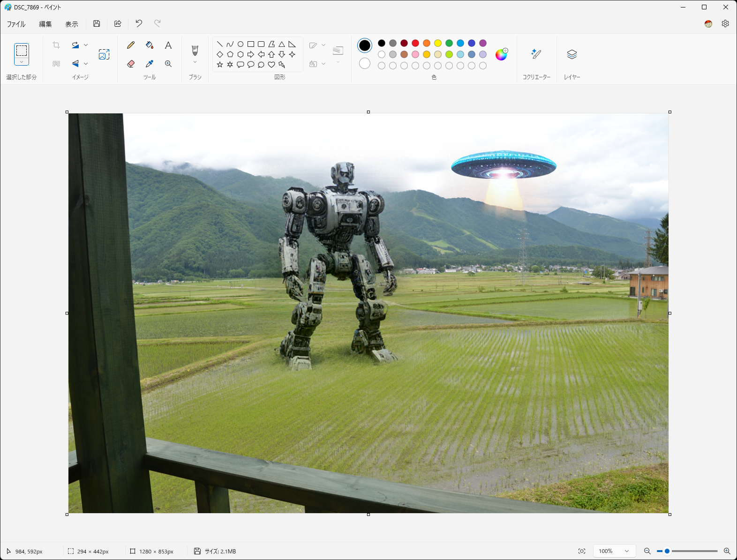Viewport: 737px width, 560px height.
Task: Expand the brushes dropdown
Action: 195,62
